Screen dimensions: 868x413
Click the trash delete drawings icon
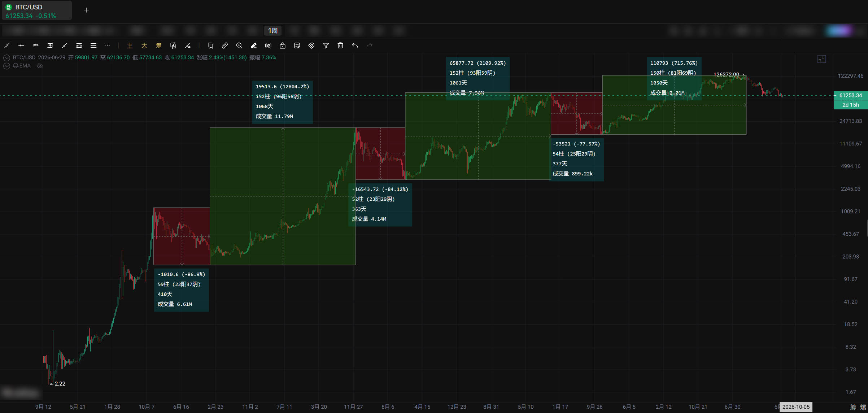point(340,45)
